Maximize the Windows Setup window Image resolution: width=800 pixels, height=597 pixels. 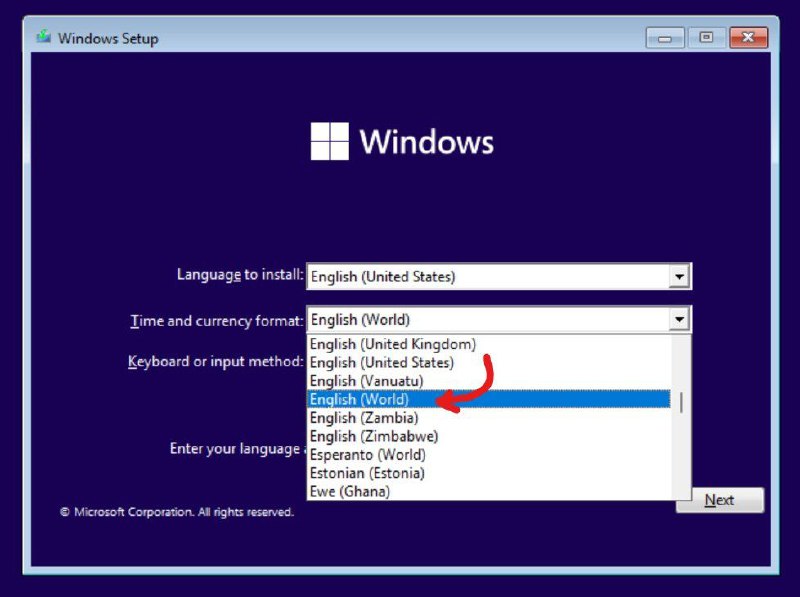click(x=706, y=38)
